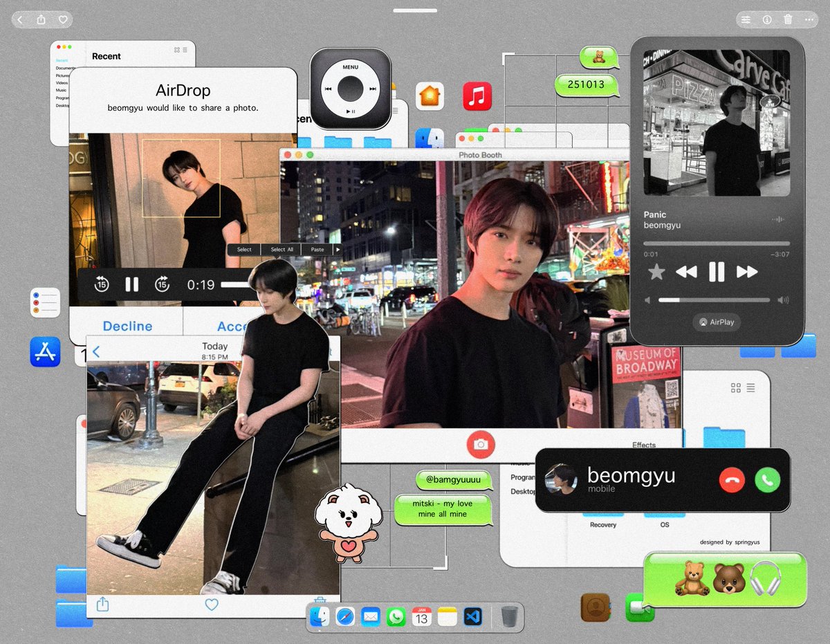Launch Safari from the dock

click(x=345, y=616)
